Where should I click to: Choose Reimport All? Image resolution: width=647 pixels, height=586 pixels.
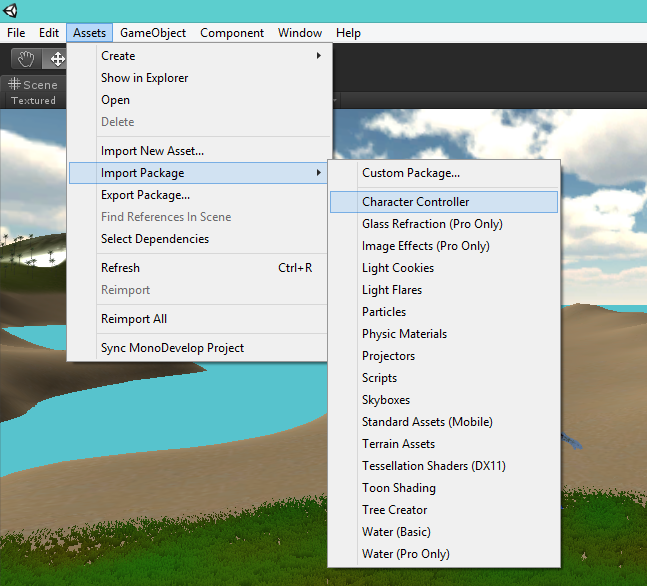[x=198, y=319]
